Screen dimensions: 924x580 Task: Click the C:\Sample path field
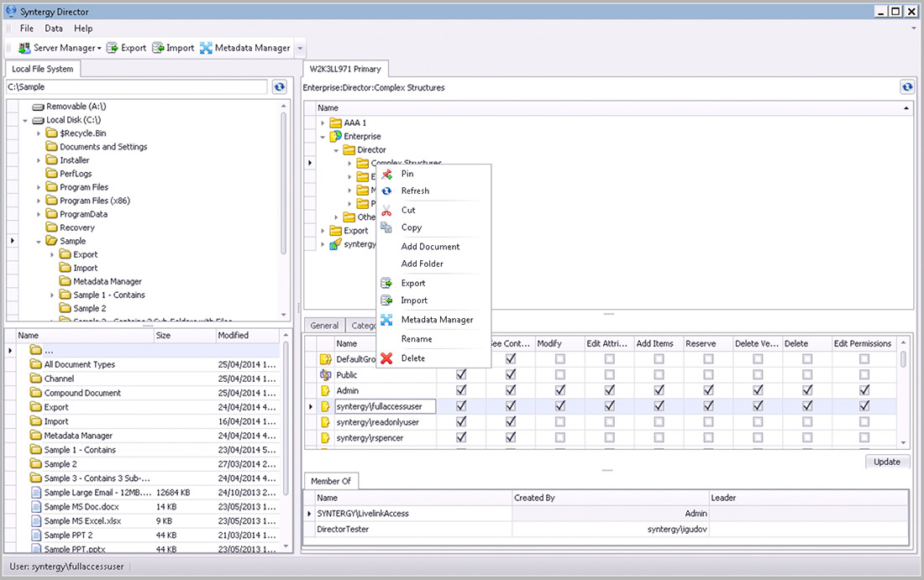[137, 86]
